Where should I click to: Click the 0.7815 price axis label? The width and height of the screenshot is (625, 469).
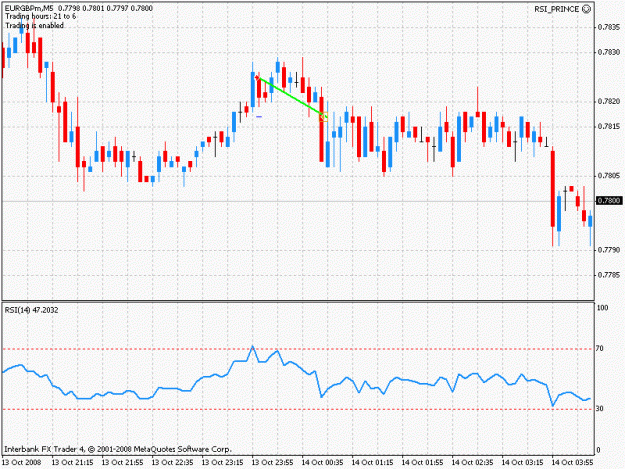pyautogui.click(x=609, y=127)
